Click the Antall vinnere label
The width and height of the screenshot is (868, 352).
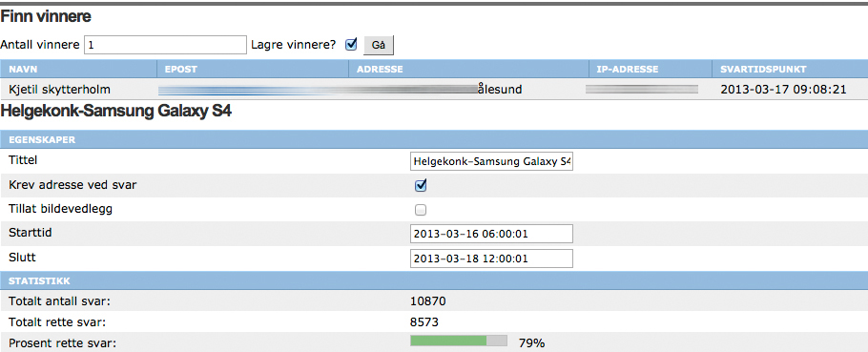pyautogui.click(x=40, y=45)
